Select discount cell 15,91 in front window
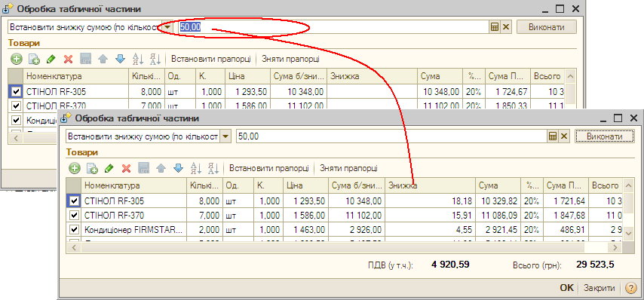Screen dimensions: 644x300 [x=430, y=215]
